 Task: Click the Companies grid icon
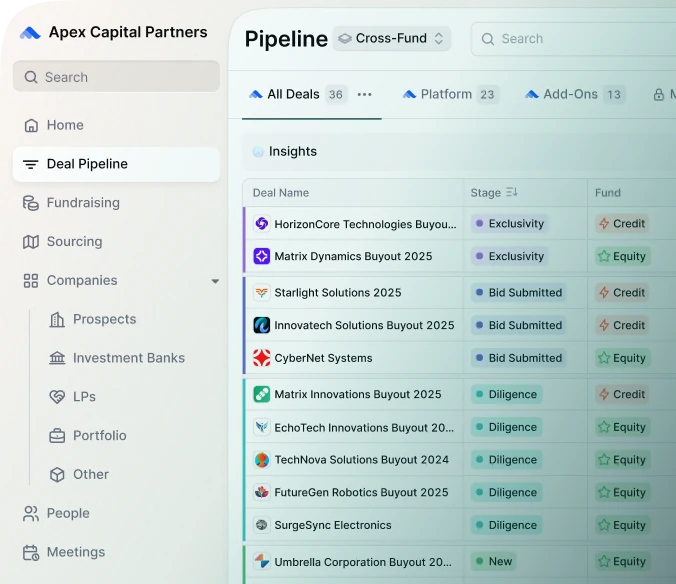coord(31,281)
